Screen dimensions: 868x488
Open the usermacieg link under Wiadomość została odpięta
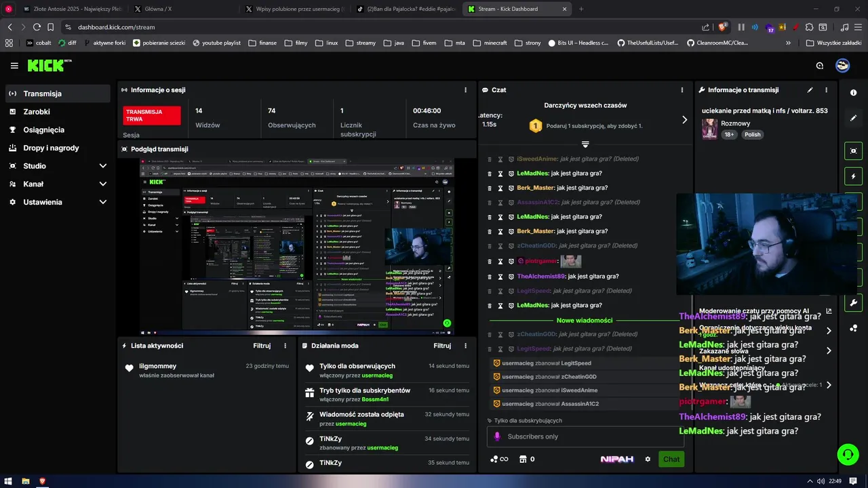click(x=351, y=424)
